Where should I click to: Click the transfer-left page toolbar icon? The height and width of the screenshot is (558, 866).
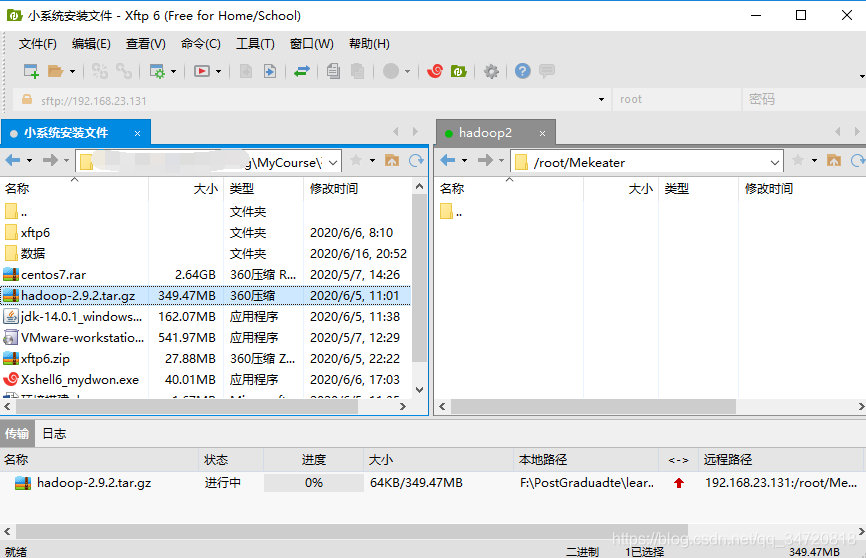pos(245,71)
